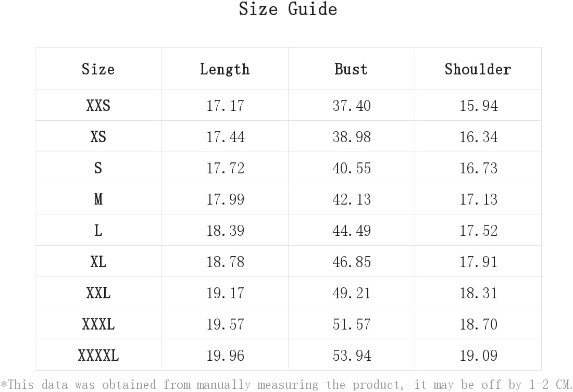This screenshot has height=392, width=573.
Task: Click the XXXXL size row label
Action: (x=98, y=355)
